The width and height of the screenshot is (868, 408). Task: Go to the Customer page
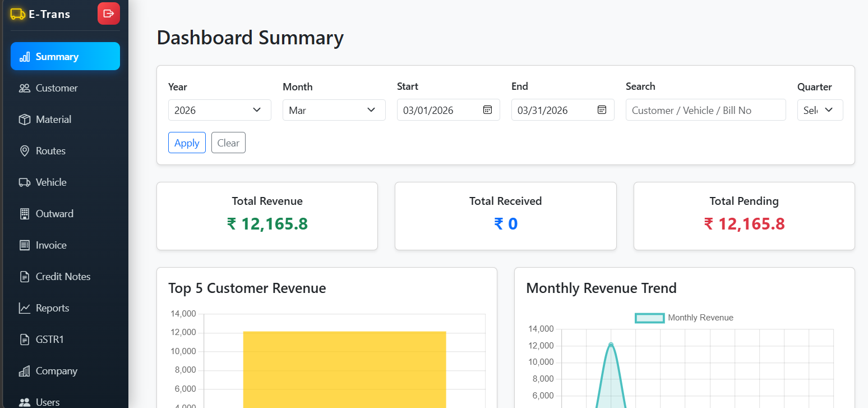tap(65, 88)
